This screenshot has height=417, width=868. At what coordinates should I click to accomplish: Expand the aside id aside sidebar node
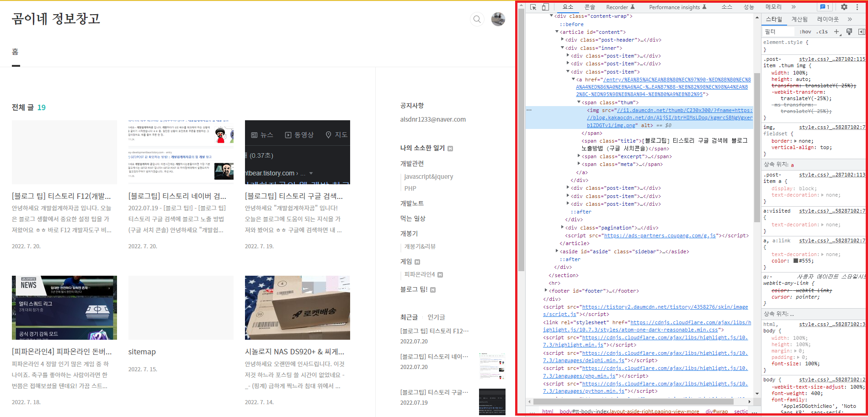[557, 251]
